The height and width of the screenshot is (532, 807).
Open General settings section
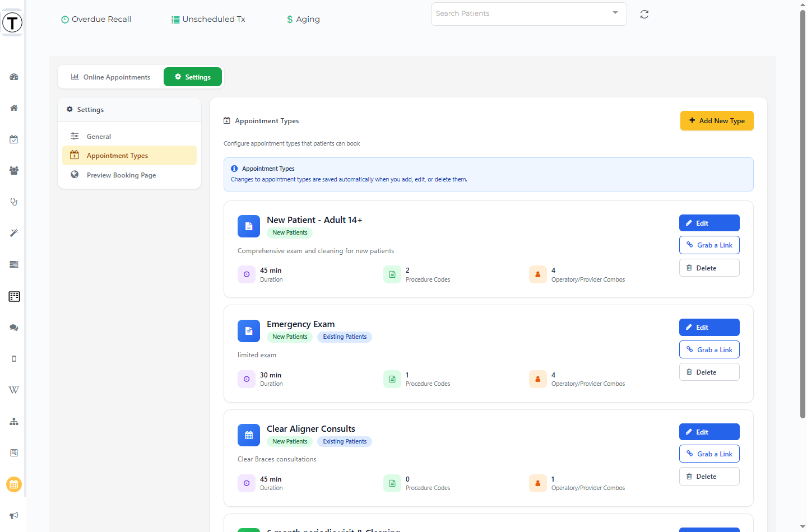(x=129, y=136)
